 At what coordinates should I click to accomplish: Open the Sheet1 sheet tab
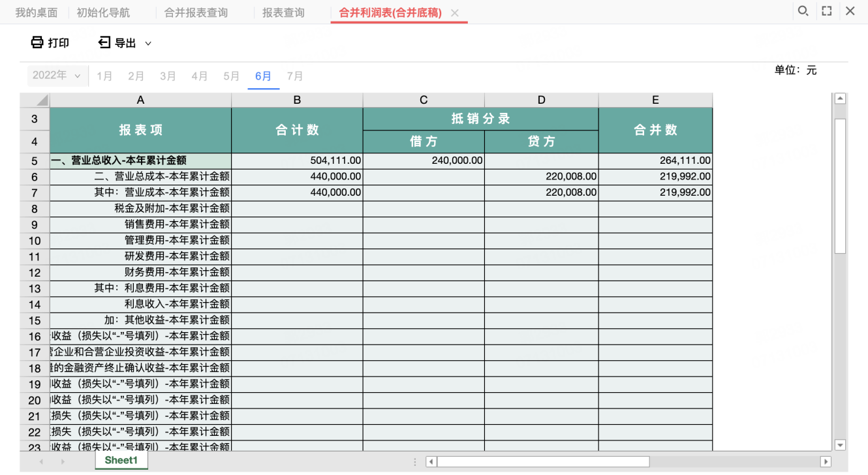[x=121, y=461]
